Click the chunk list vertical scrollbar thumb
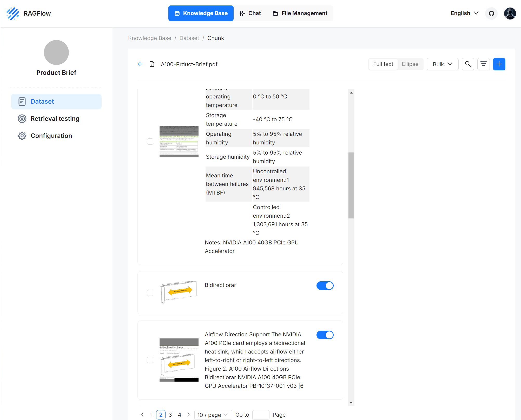The height and width of the screenshot is (420, 521). (x=351, y=185)
